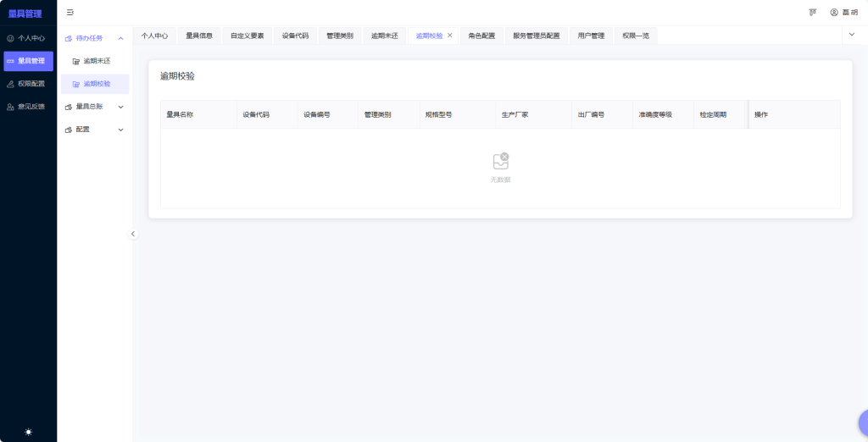Expand the 配置 menu chevron

[x=120, y=130]
